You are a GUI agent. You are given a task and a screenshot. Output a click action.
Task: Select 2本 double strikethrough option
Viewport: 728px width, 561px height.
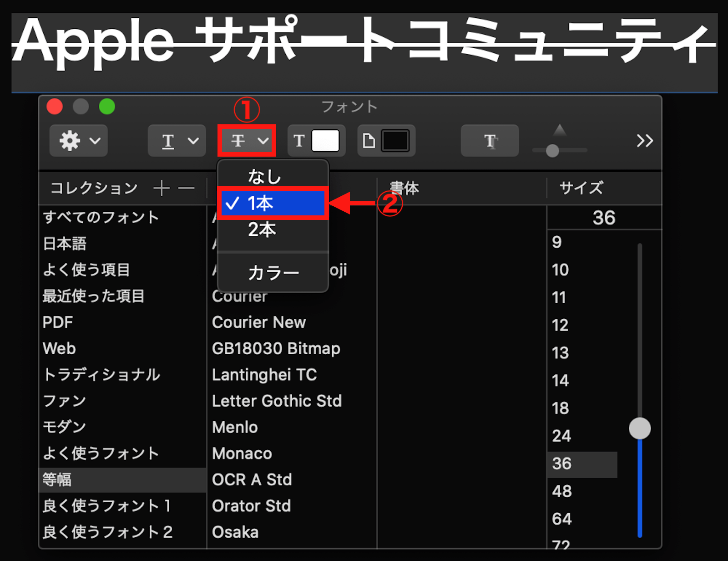(273, 230)
